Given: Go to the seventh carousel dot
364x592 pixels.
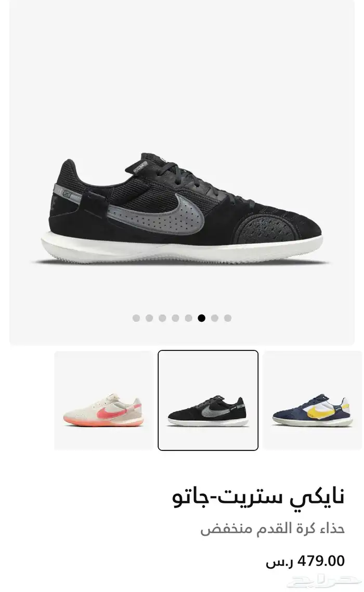Looking at the screenshot, I should 215,318.
